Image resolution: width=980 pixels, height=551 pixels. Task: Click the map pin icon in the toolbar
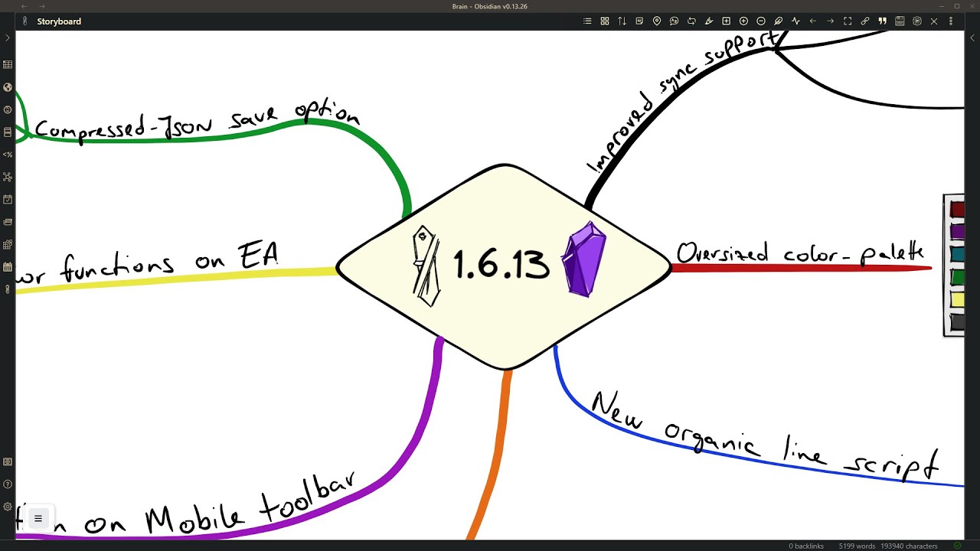click(657, 21)
